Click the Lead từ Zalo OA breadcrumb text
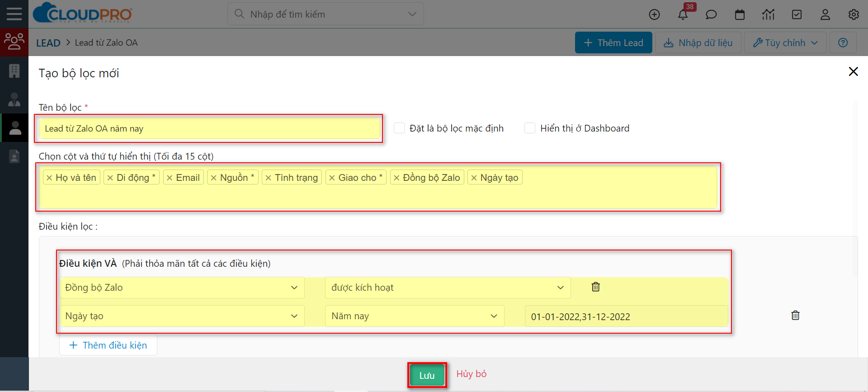Screen dimensions: 868x392 click(106, 43)
